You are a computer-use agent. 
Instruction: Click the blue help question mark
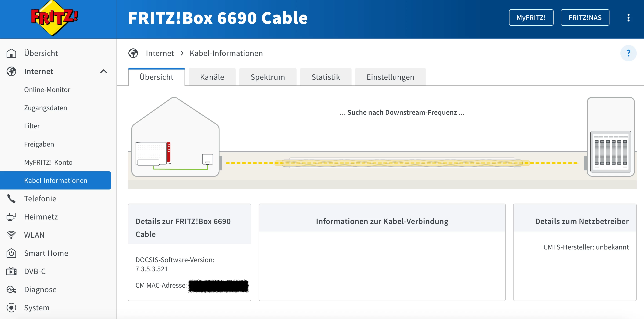(x=628, y=53)
